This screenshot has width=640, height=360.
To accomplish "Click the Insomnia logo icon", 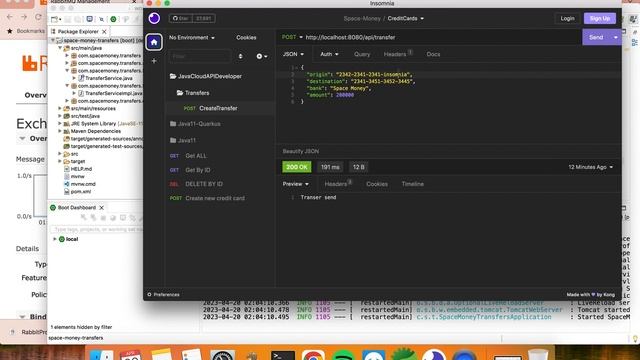I will [154, 18].
